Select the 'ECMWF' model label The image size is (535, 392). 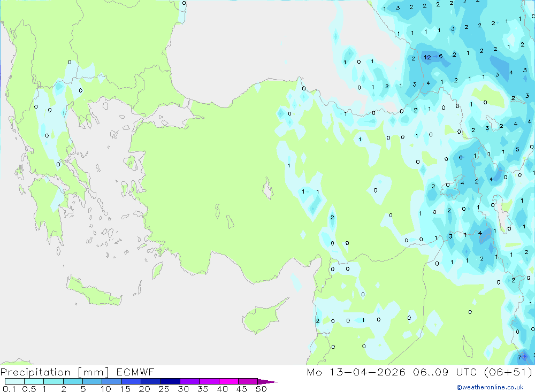(135, 372)
